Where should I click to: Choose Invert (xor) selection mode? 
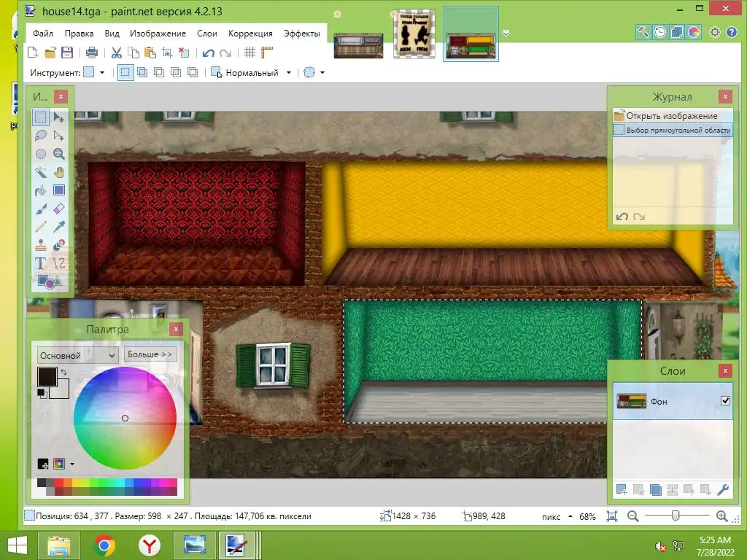tap(193, 72)
